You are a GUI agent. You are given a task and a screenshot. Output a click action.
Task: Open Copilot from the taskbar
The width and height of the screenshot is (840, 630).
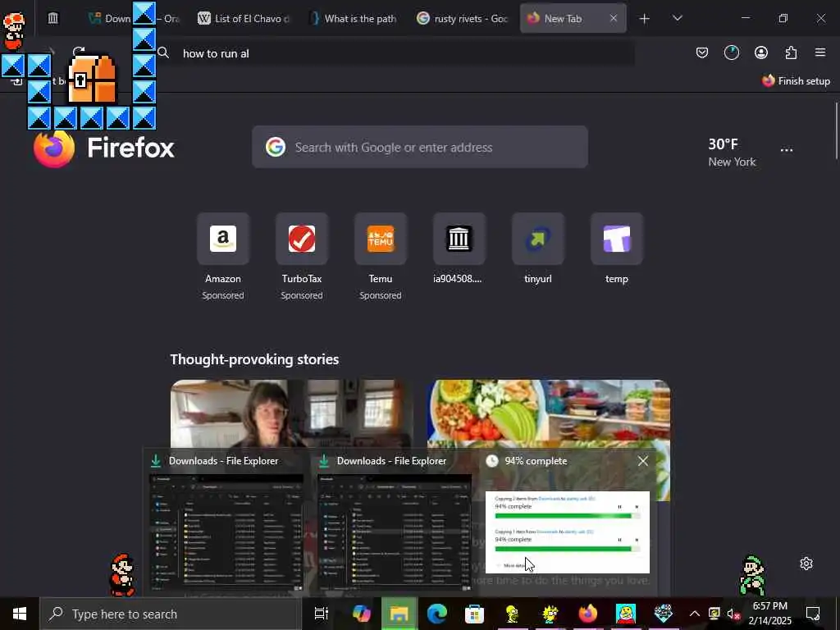click(362, 614)
